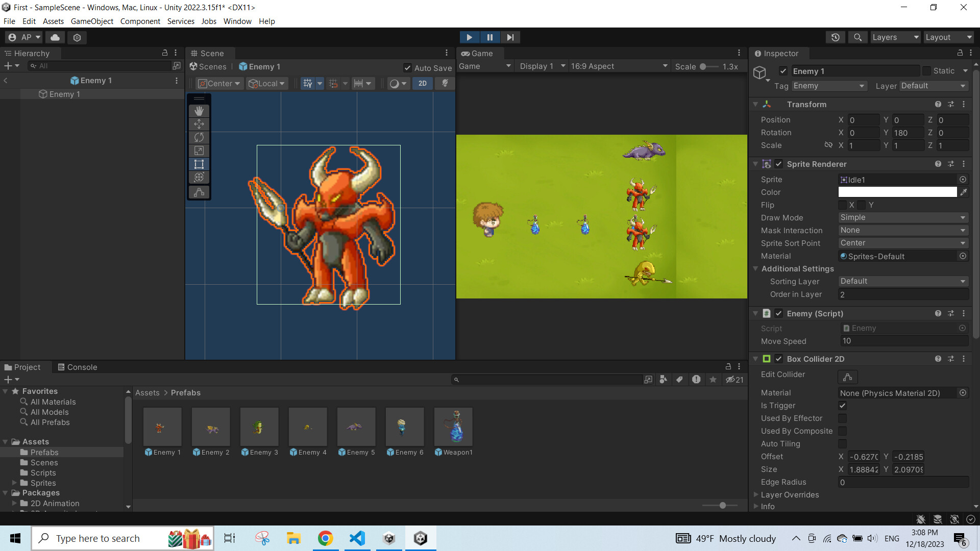Select the Weapon1 prefab thumbnail
The image size is (980, 551).
tap(453, 427)
